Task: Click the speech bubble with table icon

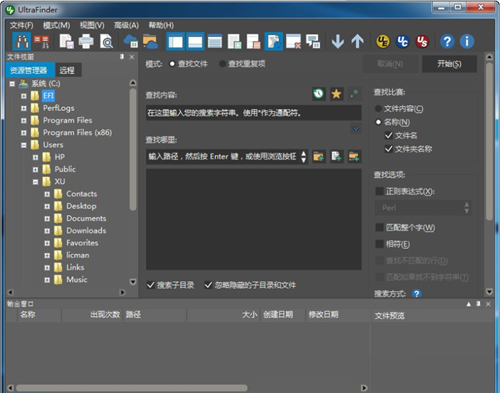Action: click(313, 42)
